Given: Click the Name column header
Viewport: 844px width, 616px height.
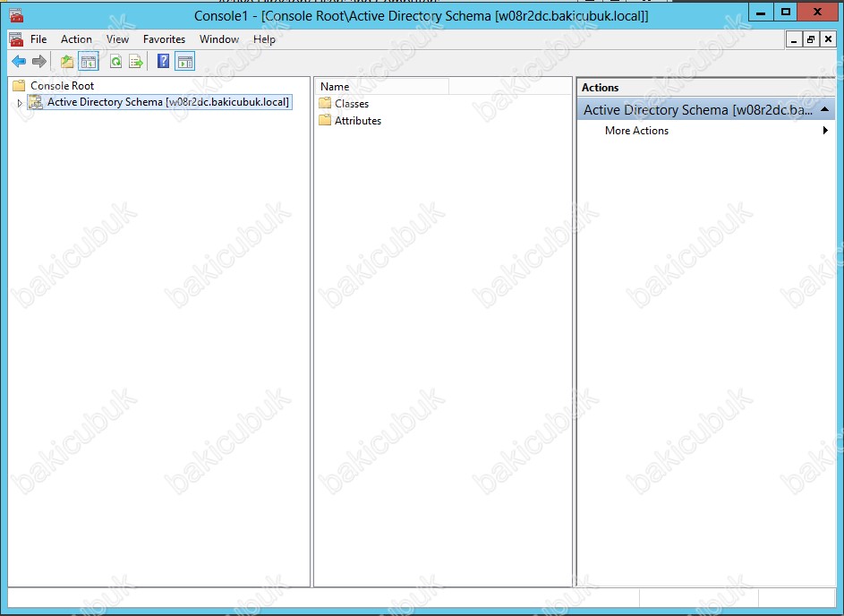Looking at the screenshot, I should pos(382,87).
